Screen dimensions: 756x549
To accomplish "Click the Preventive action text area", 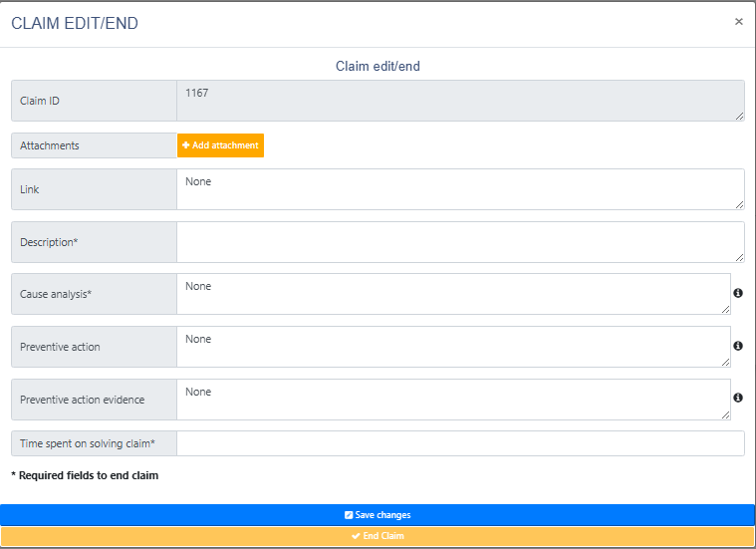I will point(453,347).
